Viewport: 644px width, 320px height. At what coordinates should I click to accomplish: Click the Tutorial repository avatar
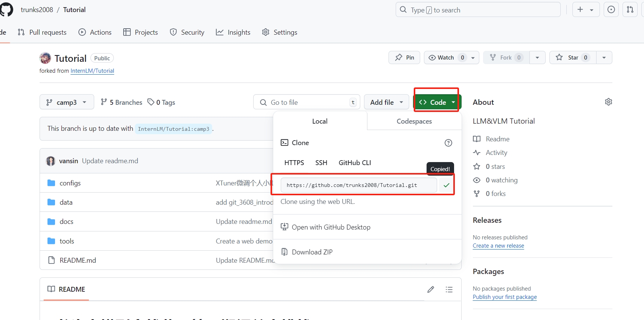point(45,58)
